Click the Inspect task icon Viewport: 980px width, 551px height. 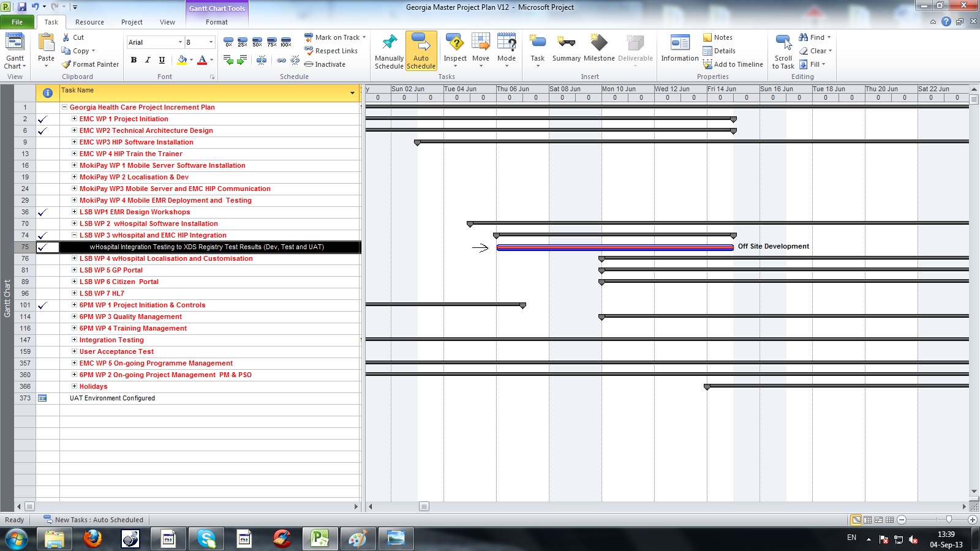[455, 44]
